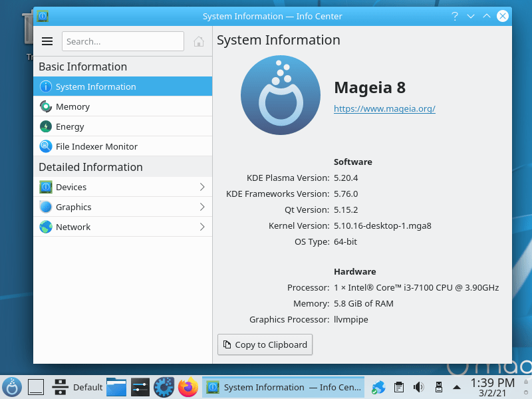Launch Mageia Control Center gear icon
The width and height of the screenshot is (532, 399).
[164, 387]
